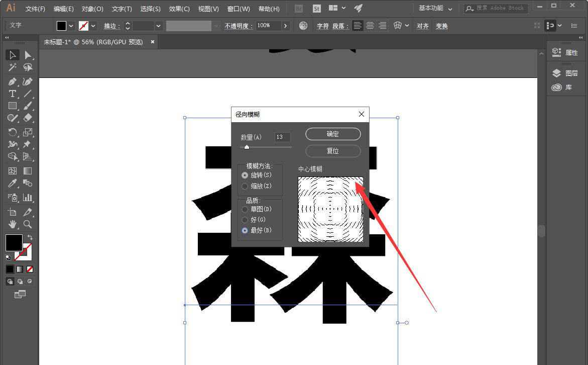Click 数量(A) amount input field

282,137
